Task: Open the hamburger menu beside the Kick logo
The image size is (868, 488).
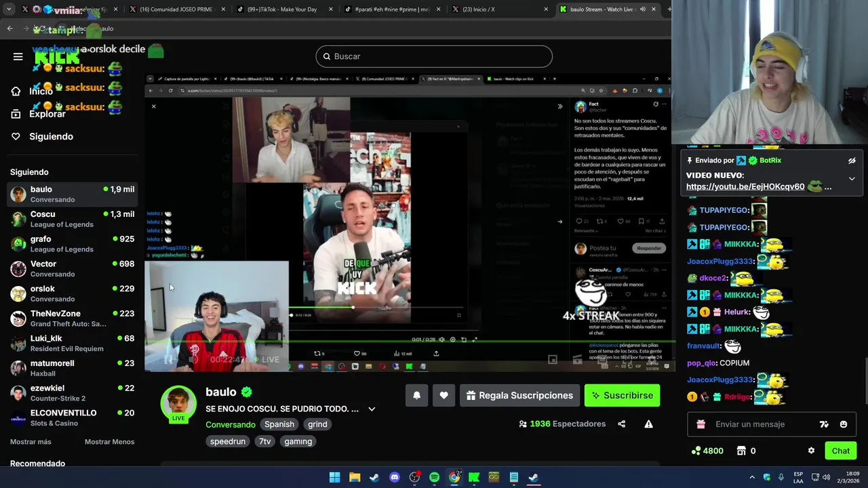Action: [x=18, y=56]
